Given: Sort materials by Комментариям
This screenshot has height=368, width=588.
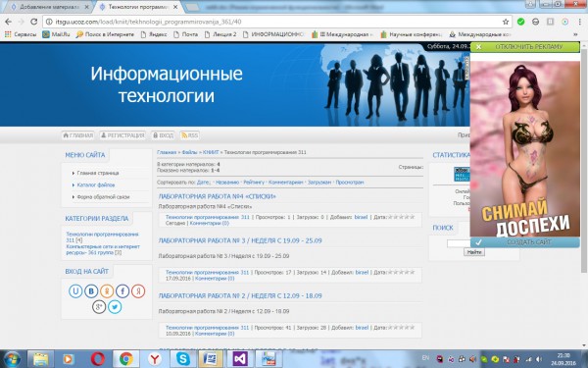Looking at the screenshot, I should (286, 183).
